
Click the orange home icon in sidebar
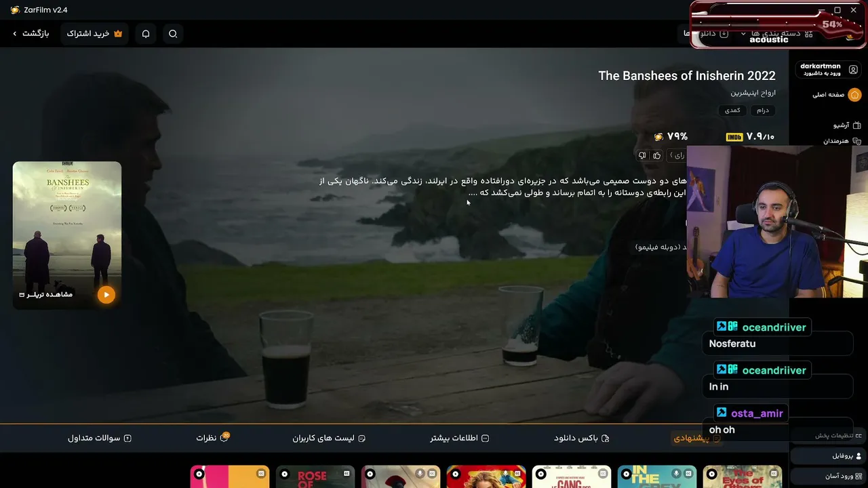click(854, 95)
